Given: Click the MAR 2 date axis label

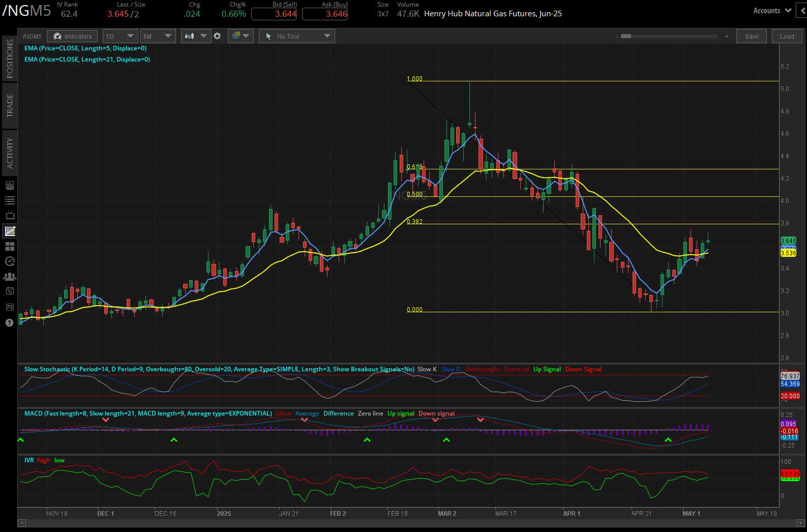Looking at the screenshot, I should tap(447, 513).
